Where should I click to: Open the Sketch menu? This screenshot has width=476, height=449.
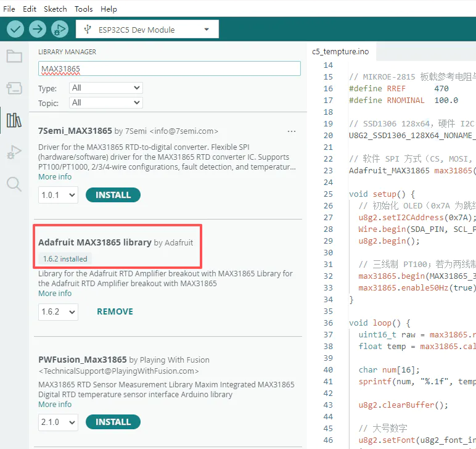[55, 9]
